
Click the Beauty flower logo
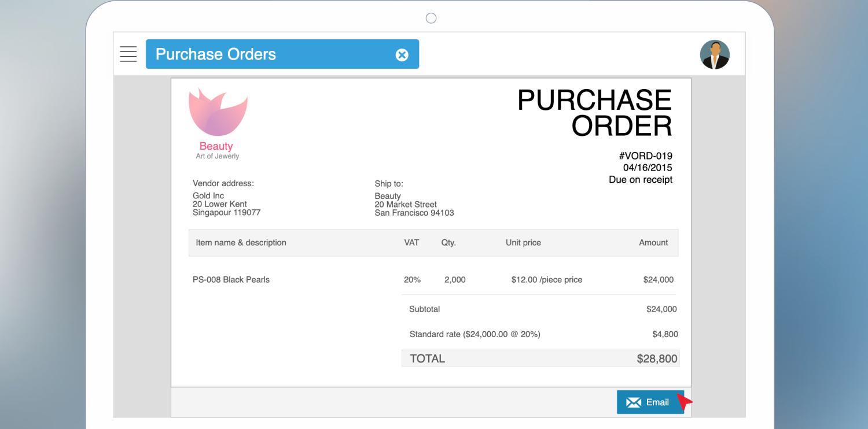pyautogui.click(x=218, y=113)
